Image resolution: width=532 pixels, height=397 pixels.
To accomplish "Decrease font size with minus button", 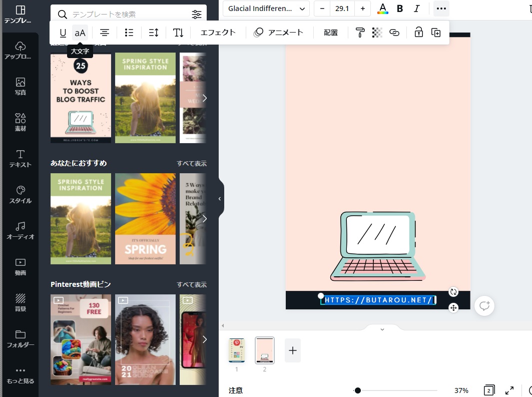I will pos(322,9).
